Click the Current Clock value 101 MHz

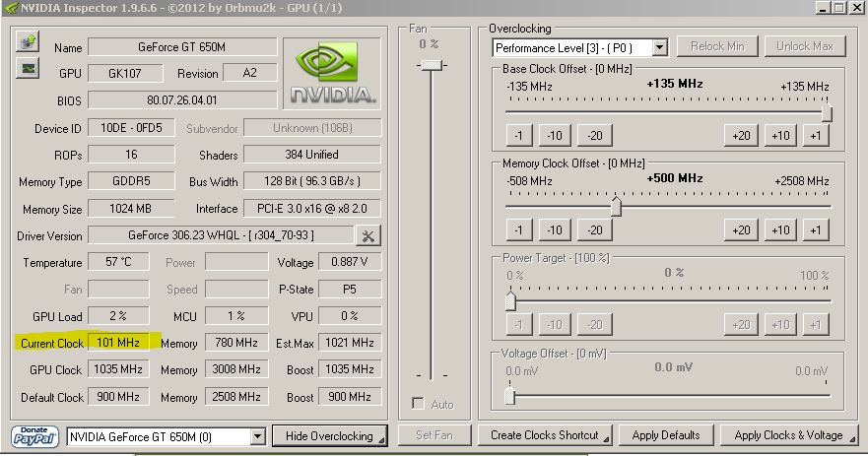pyautogui.click(x=118, y=343)
